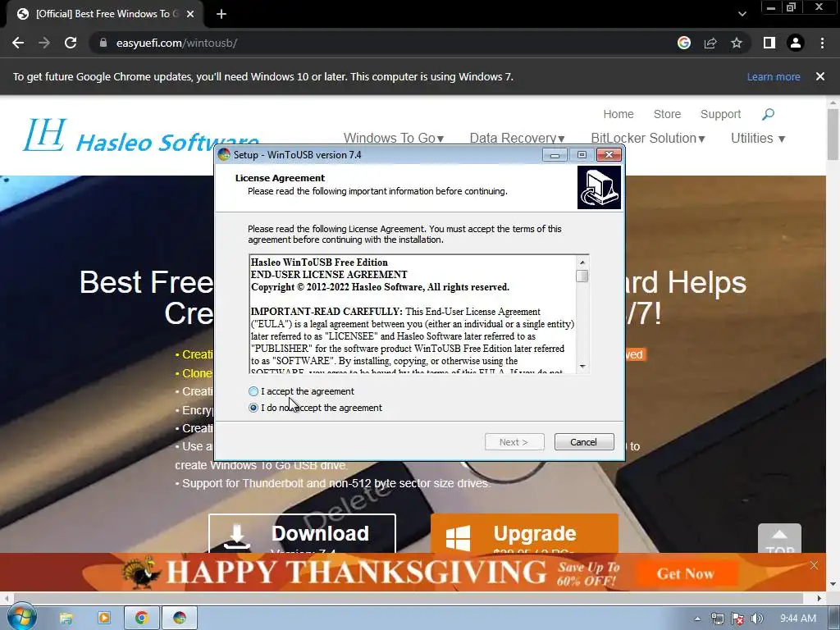Click license text scrollbar up arrow

click(x=582, y=262)
